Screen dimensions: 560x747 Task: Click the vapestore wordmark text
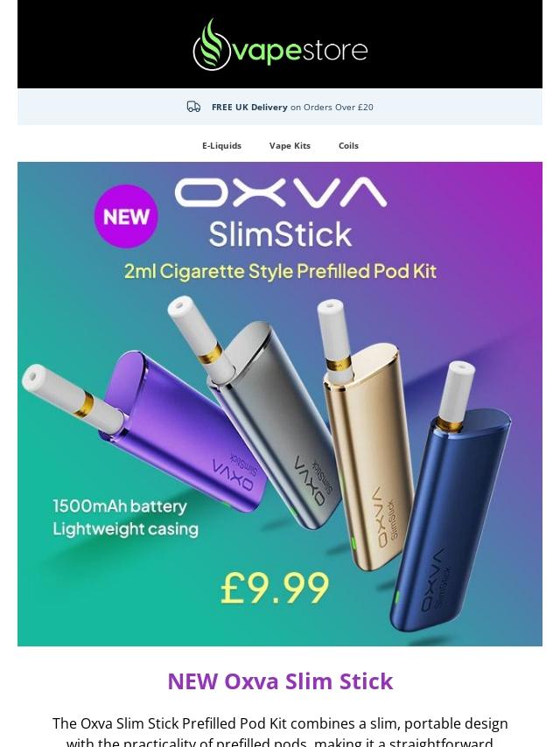click(x=300, y=51)
